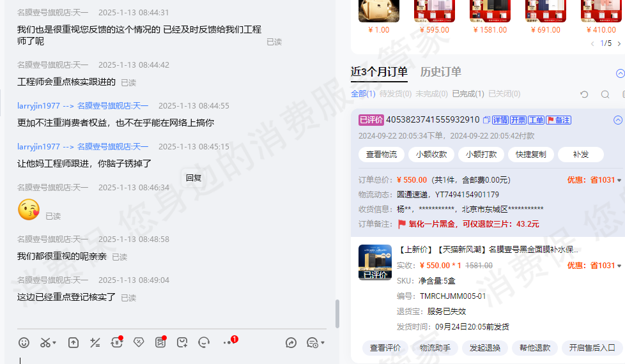Open the smiling robot assistant icon

coord(204,342)
